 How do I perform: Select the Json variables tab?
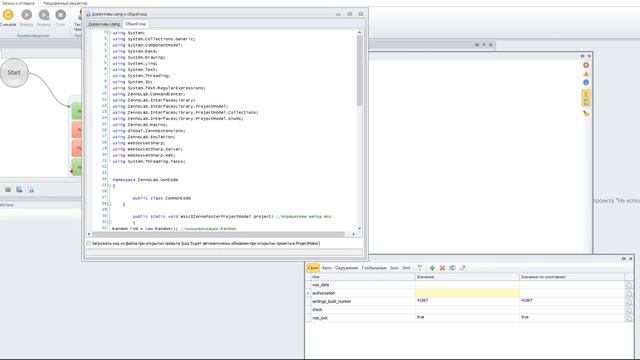(394, 268)
